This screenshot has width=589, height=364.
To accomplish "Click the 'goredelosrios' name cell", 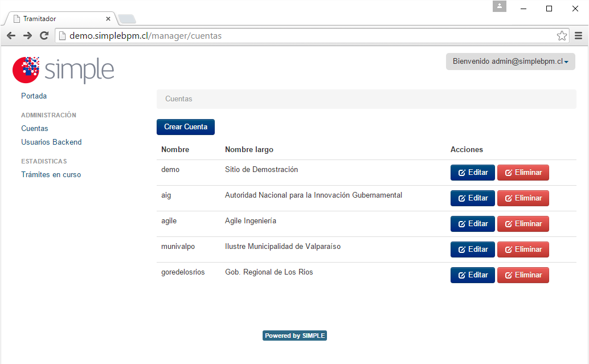I will 183,272.
